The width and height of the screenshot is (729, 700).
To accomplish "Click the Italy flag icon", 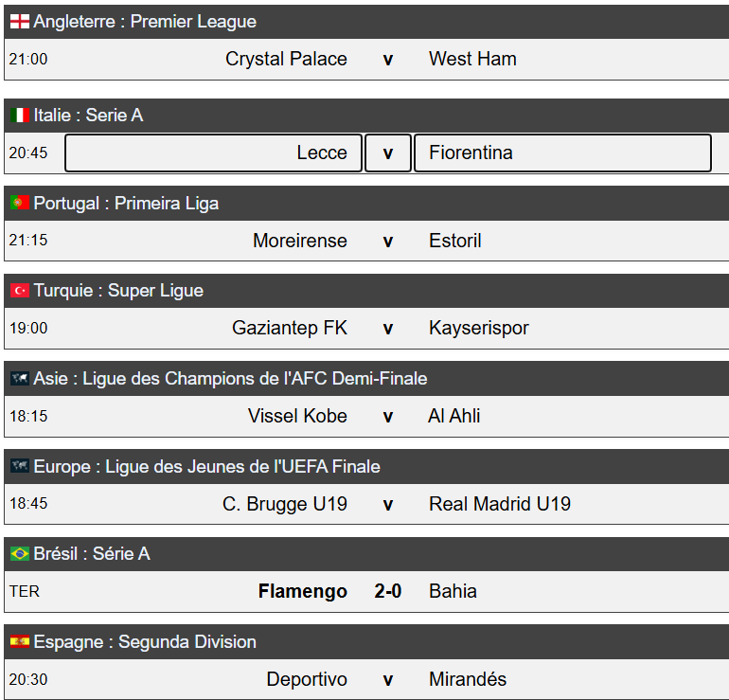I will click(x=20, y=116).
